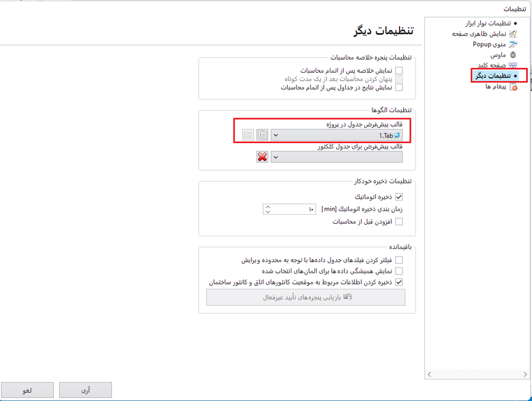
Task: Open the نمایش ظاهری صفحه settings icon
Action: (512, 34)
